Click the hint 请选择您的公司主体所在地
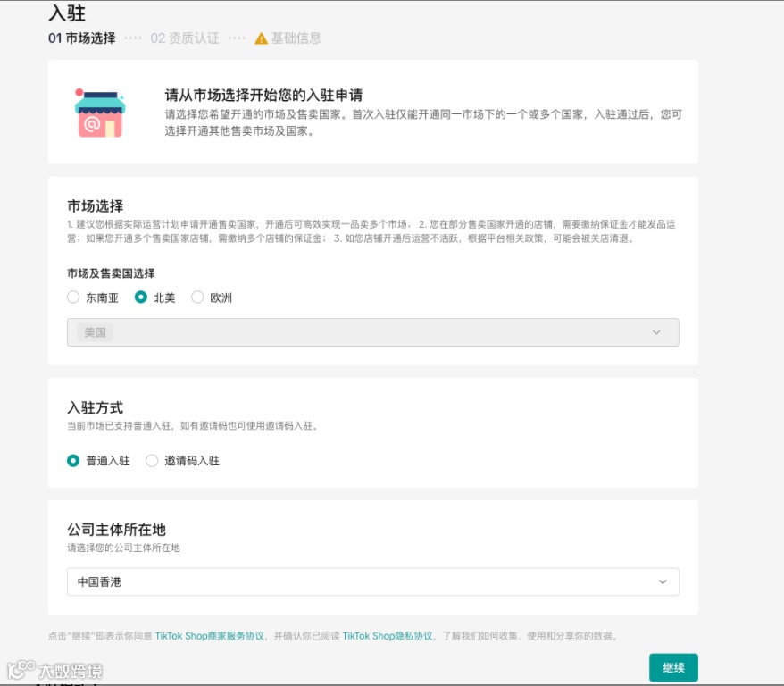The height and width of the screenshot is (686, 784). click(x=123, y=548)
